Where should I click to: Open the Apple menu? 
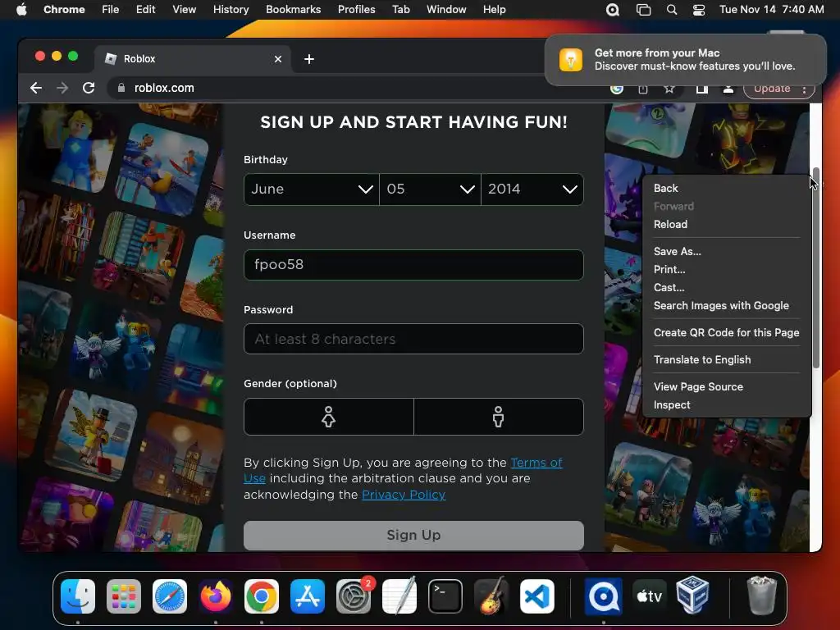coord(21,10)
